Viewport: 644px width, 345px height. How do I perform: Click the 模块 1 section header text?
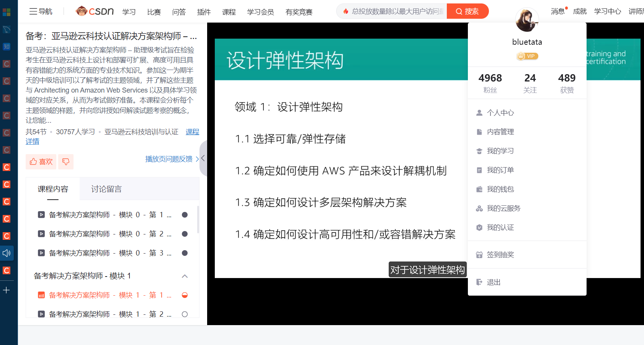pos(82,276)
